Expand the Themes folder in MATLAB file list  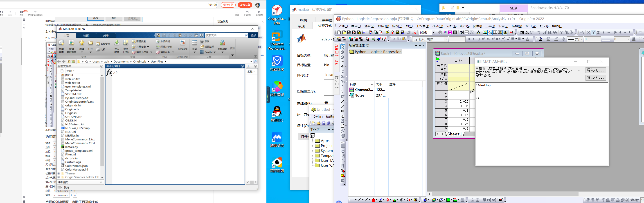tap(59, 174)
